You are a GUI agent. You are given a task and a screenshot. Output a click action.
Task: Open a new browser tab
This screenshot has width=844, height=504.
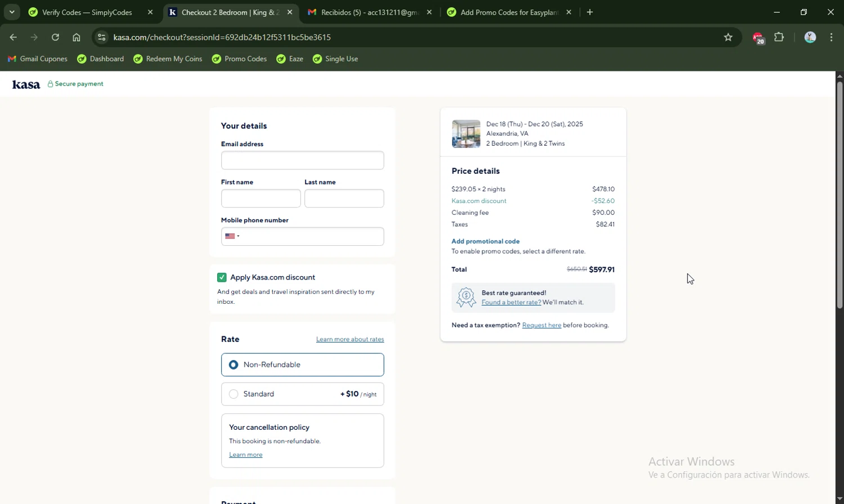click(x=590, y=12)
